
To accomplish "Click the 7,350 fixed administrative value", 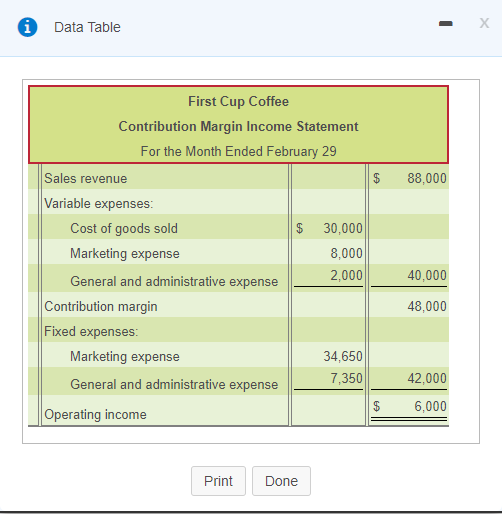I will (346, 378).
